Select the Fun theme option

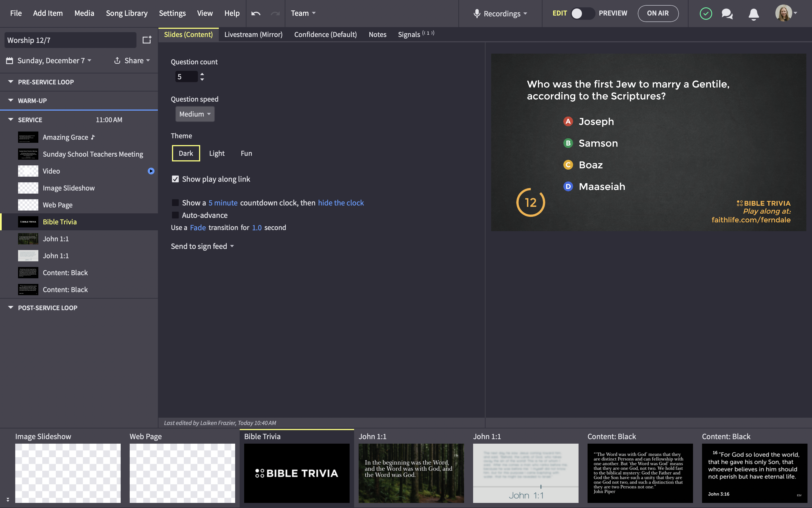pos(246,153)
